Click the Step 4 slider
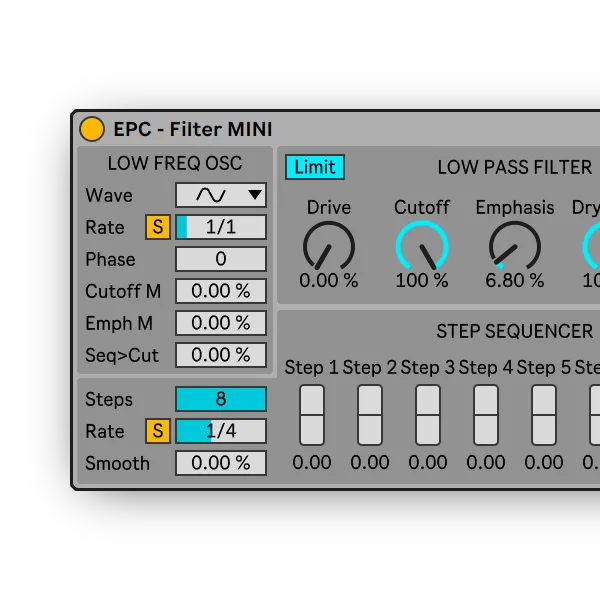600x600 pixels. [x=486, y=415]
